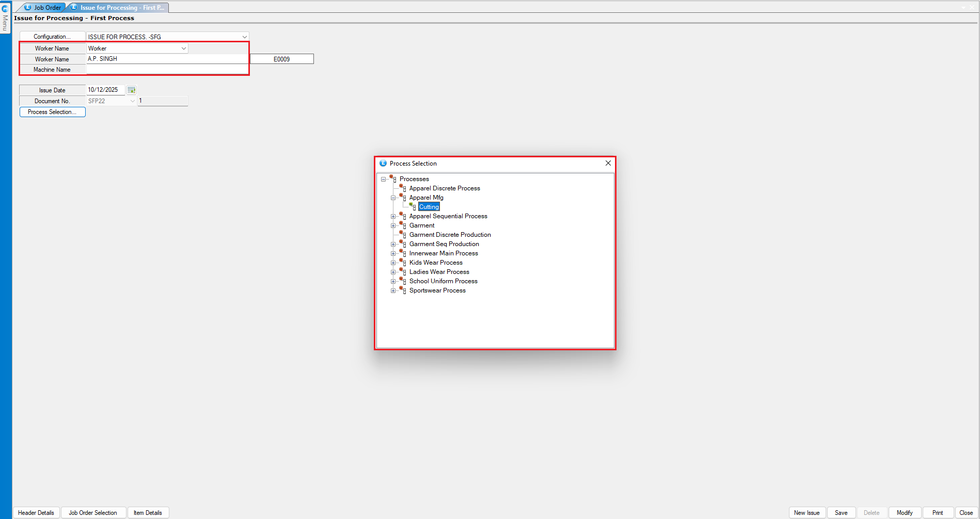Open the Worker type dropdown
980x519 pixels.
[x=183, y=48]
